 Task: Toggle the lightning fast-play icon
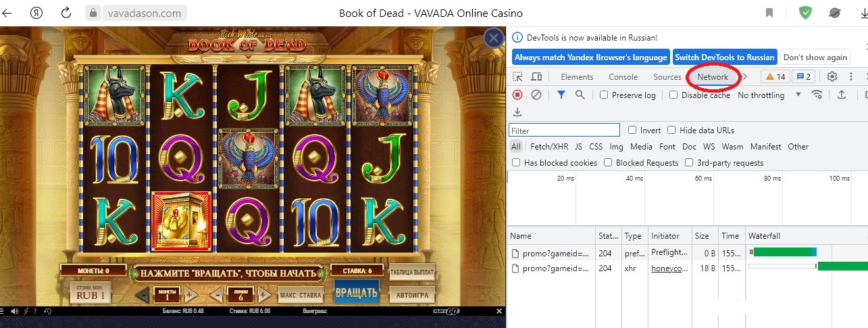click(26, 311)
